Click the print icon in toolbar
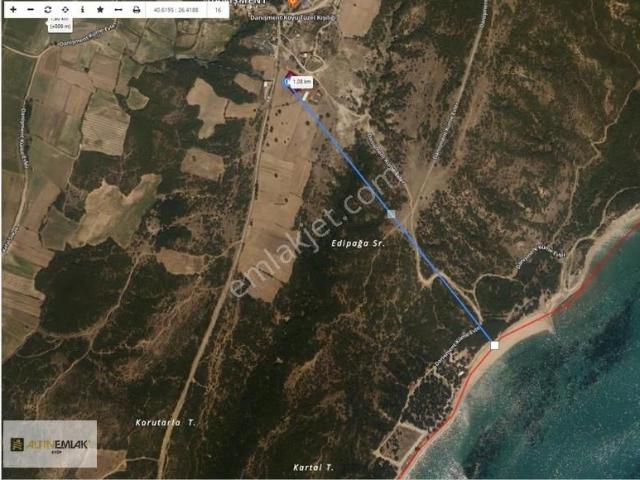The image size is (640, 480). coord(136,9)
